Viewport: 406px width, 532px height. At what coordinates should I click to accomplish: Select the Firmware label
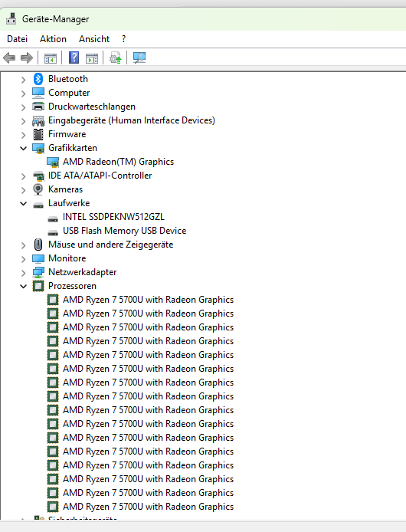click(x=67, y=134)
